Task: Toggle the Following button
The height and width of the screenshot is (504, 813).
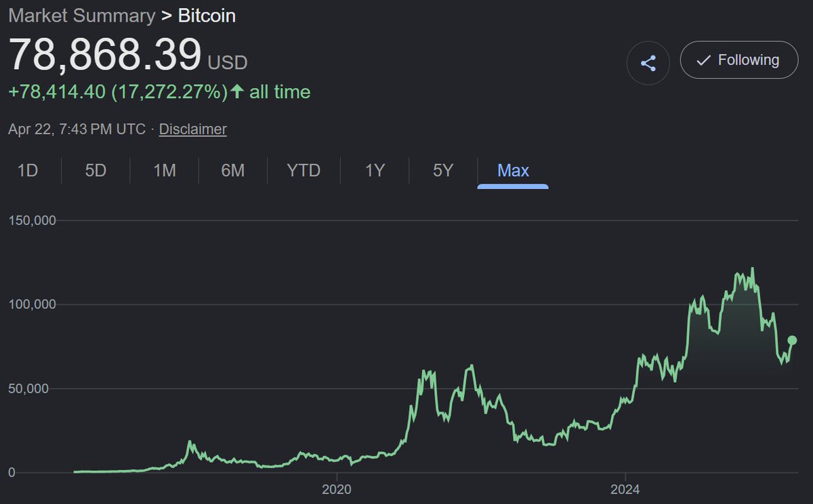Action: click(x=739, y=60)
